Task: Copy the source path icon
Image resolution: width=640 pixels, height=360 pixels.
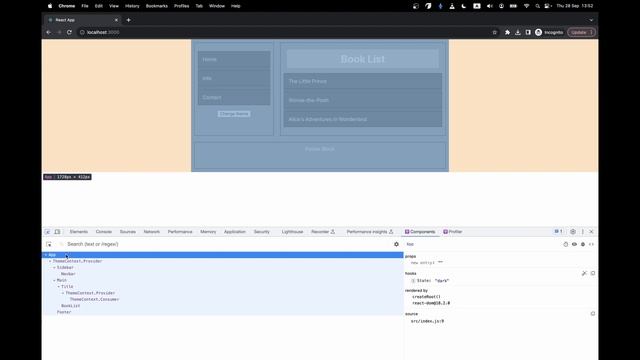Action: [593, 313]
